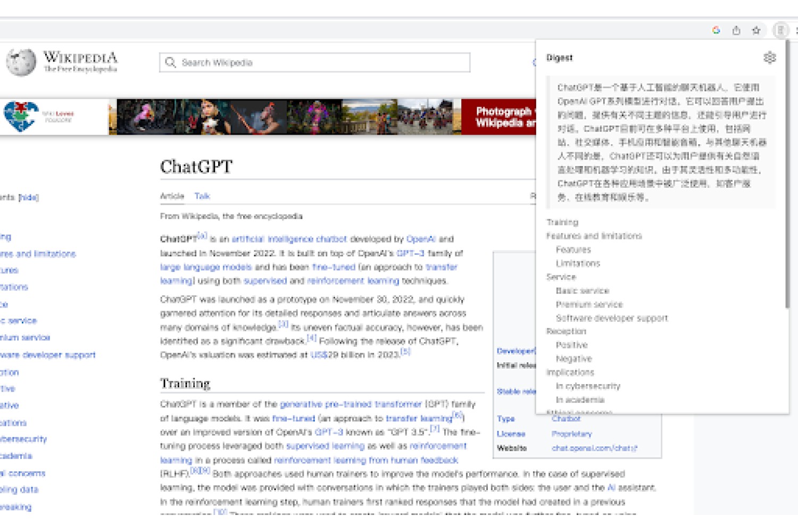The height and width of the screenshot is (532, 798).
Task: Click the Digest panel title
Action: pyautogui.click(x=559, y=57)
